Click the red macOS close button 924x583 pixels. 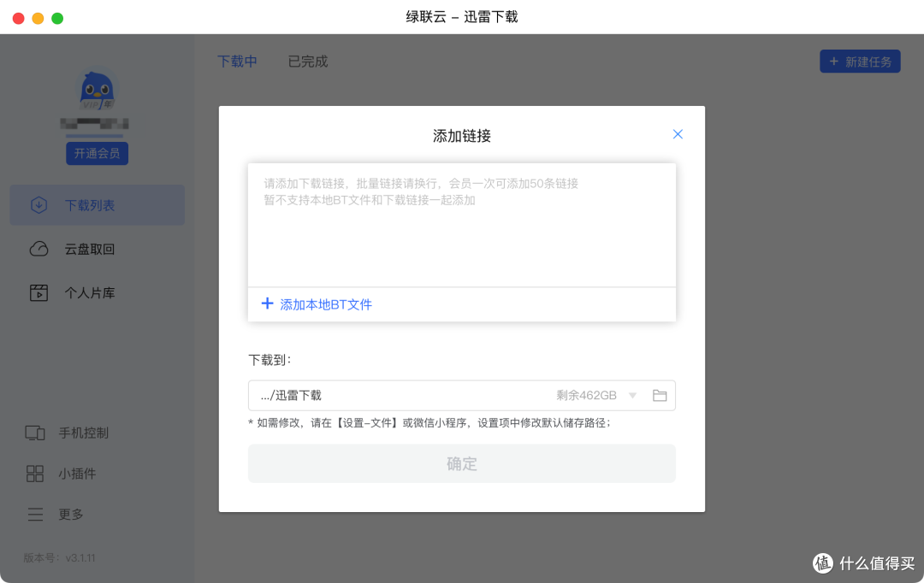pyautogui.click(x=18, y=18)
